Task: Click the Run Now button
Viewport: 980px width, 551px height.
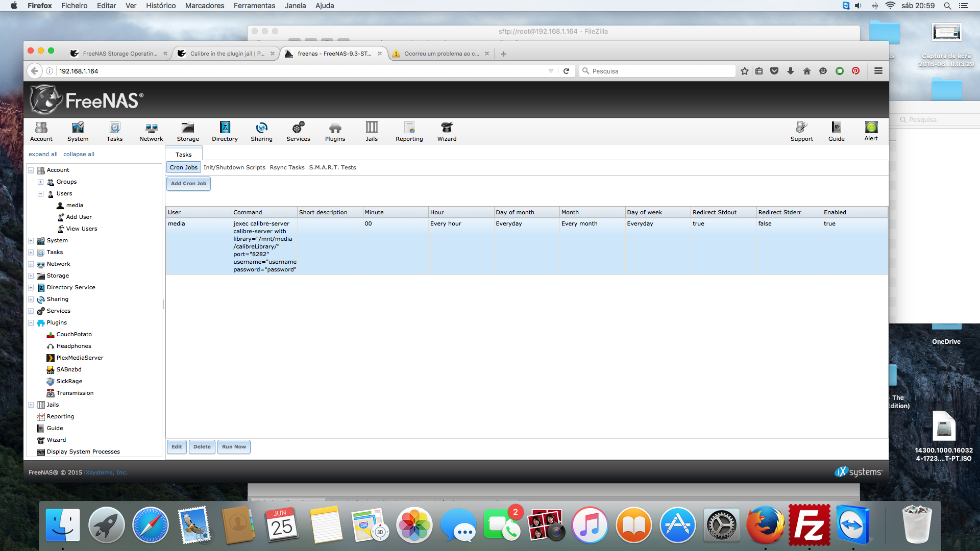Action: [x=234, y=447]
